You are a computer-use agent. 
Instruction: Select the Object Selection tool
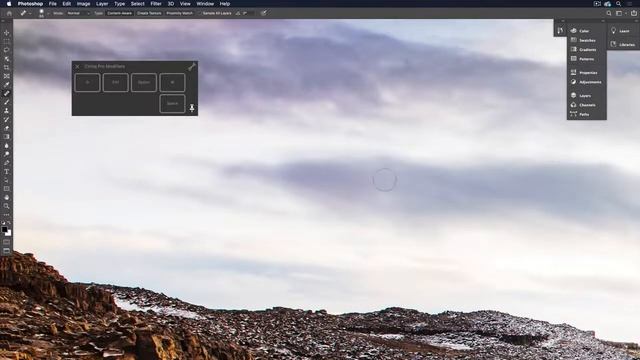pyautogui.click(x=7, y=59)
